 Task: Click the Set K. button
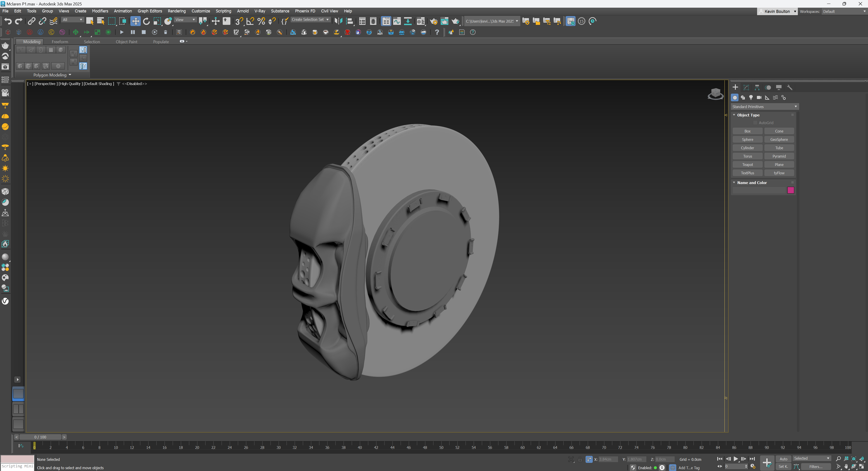tap(783, 467)
